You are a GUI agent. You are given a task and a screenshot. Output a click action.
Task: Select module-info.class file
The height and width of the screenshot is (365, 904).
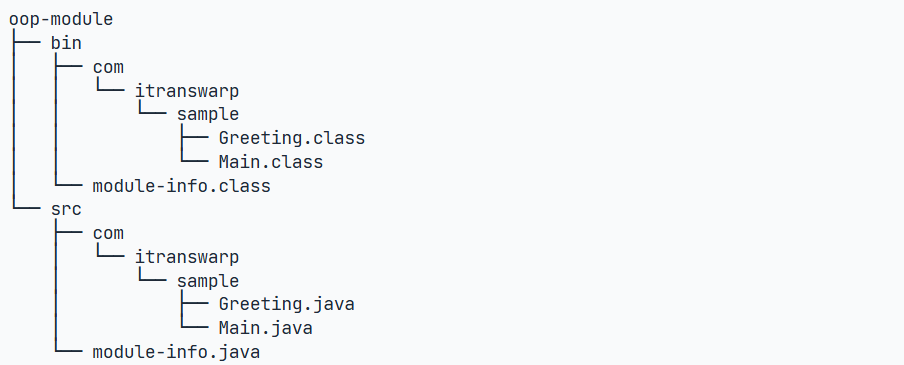(182, 186)
